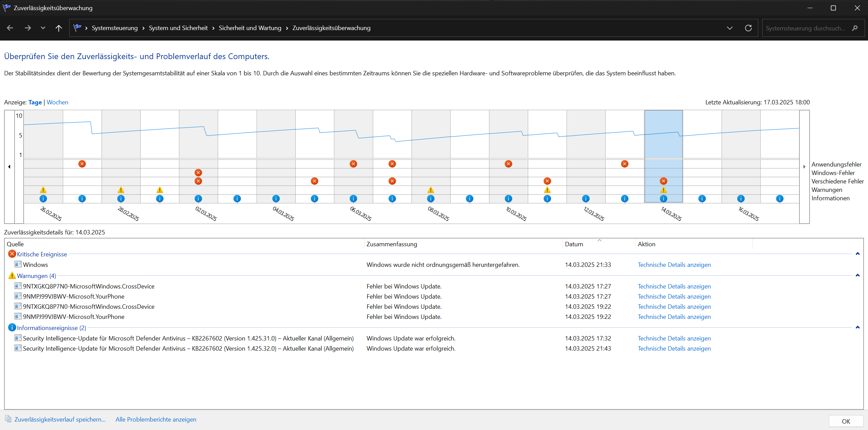Click the refresh icon in address bar
Viewport: 868px width, 430px height.
coord(748,28)
